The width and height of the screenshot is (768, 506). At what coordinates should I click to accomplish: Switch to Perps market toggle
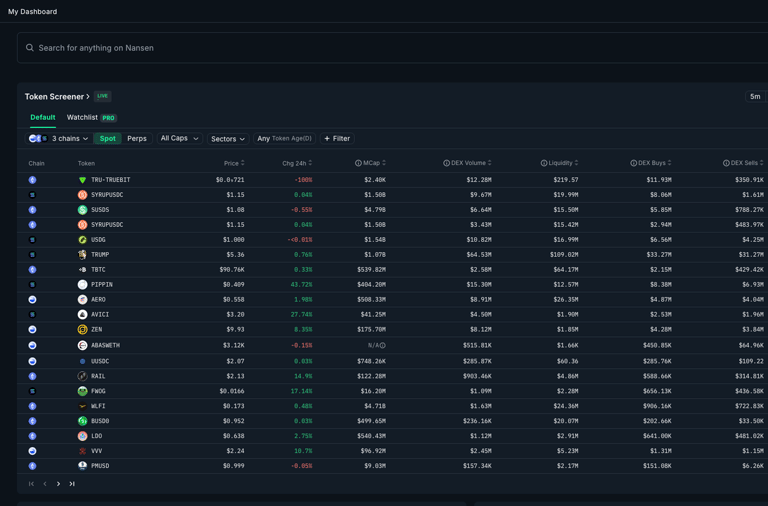[137, 139]
